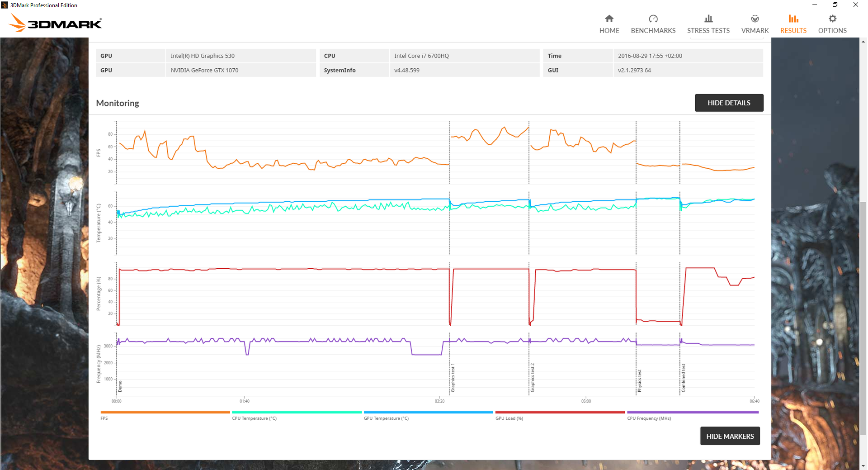Open the Options gear icon
The image size is (868, 470).
click(832, 19)
